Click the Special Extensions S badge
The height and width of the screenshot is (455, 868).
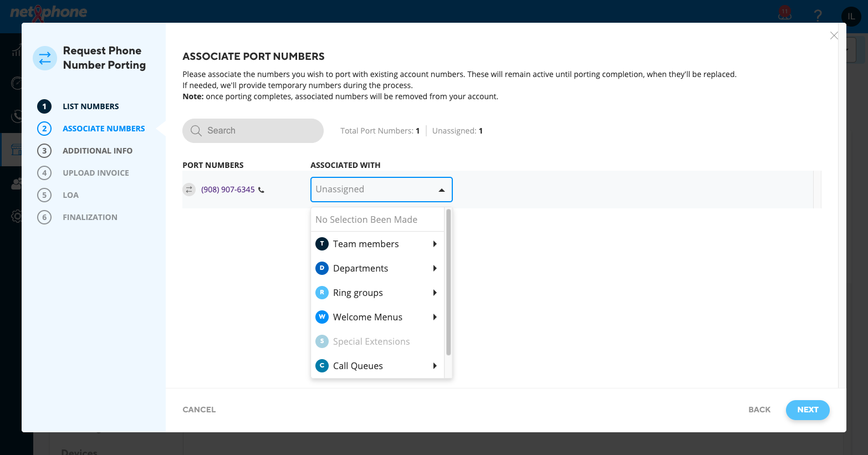tap(322, 341)
